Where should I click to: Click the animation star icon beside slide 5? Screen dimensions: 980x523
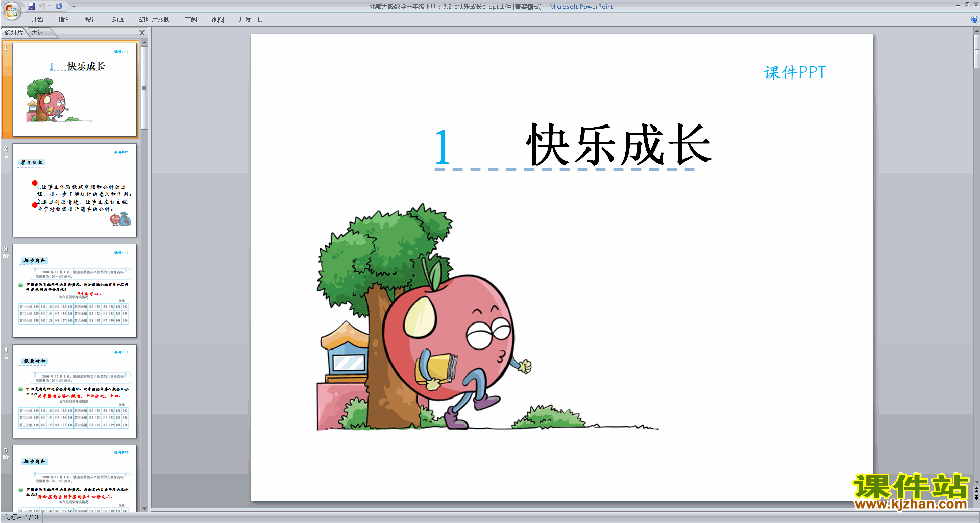(x=6, y=457)
